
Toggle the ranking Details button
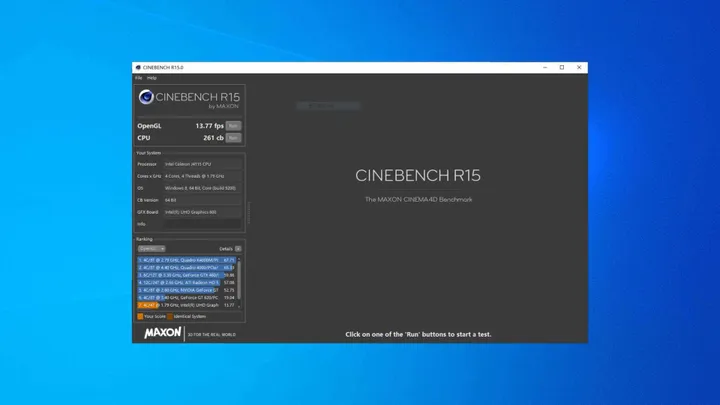click(x=238, y=248)
